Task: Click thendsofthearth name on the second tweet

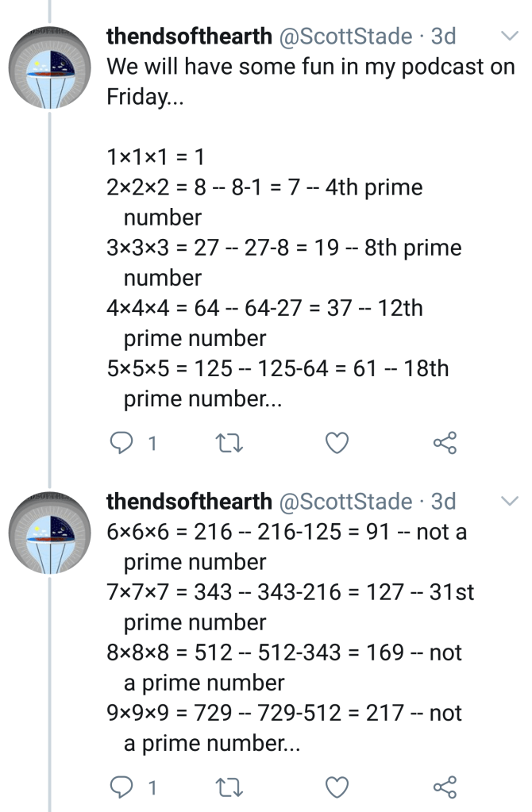Action: [x=189, y=502]
